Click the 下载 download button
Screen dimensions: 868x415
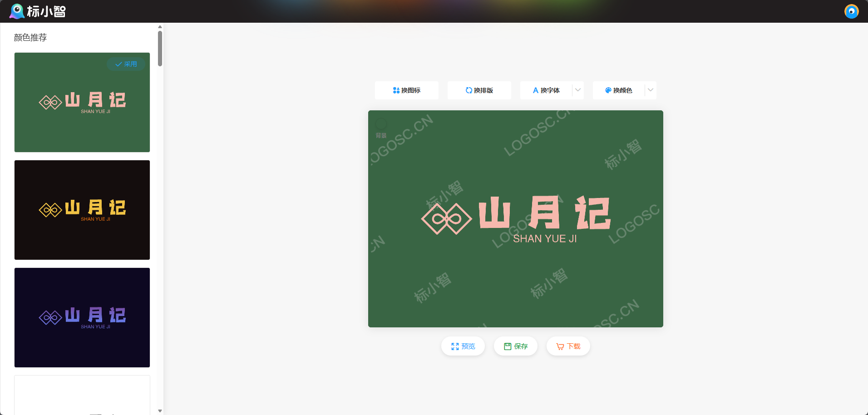pyautogui.click(x=568, y=346)
